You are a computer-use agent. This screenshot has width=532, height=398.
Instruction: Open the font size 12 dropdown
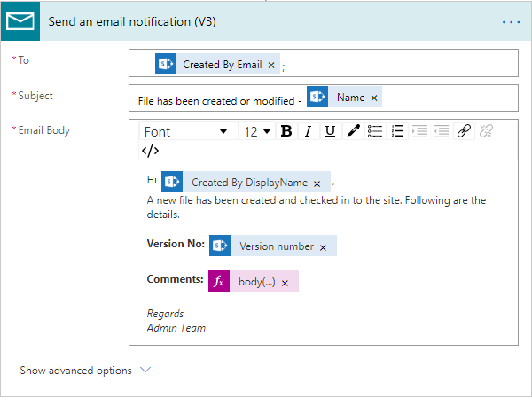(257, 131)
